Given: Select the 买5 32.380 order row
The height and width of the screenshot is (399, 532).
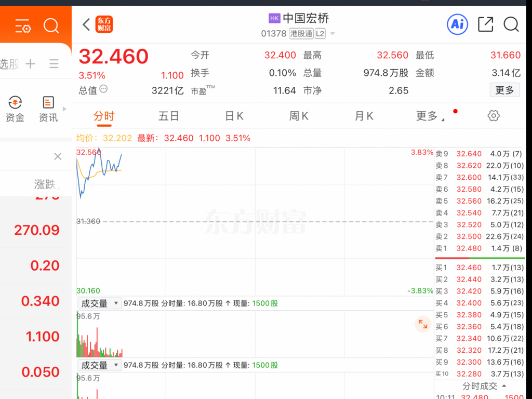Looking at the screenshot, I should (480, 315).
